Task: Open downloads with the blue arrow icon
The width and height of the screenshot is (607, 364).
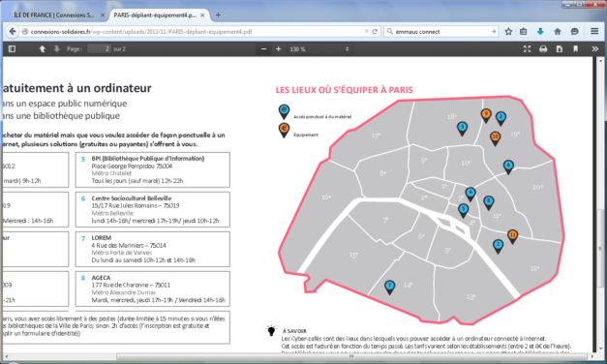Action: [540, 32]
